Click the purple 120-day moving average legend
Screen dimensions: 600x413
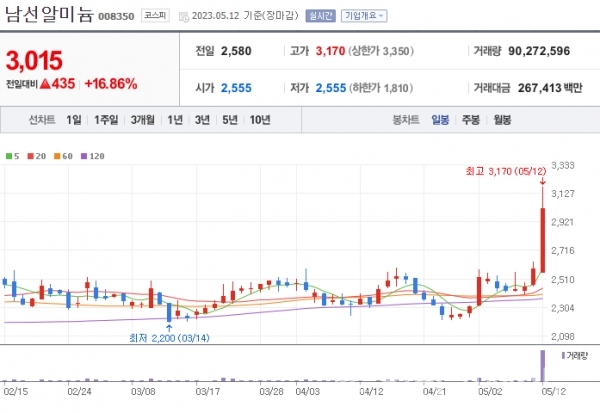[x=93, y=156]
